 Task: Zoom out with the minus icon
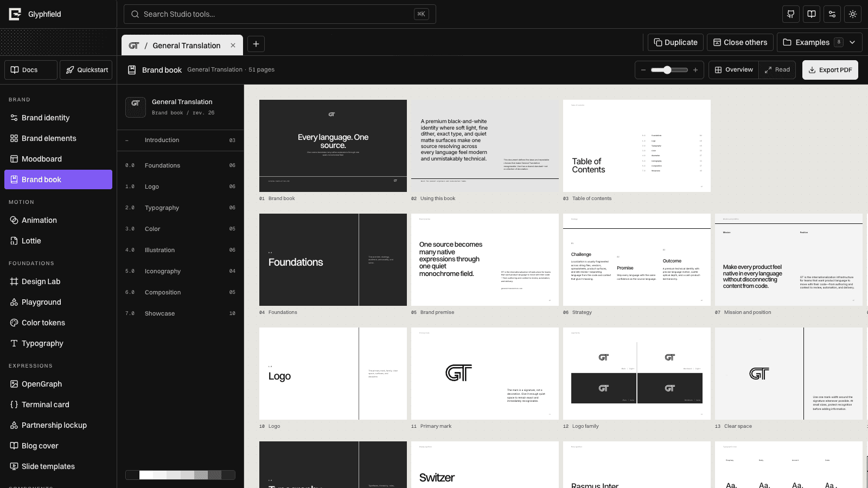(643, 70)
